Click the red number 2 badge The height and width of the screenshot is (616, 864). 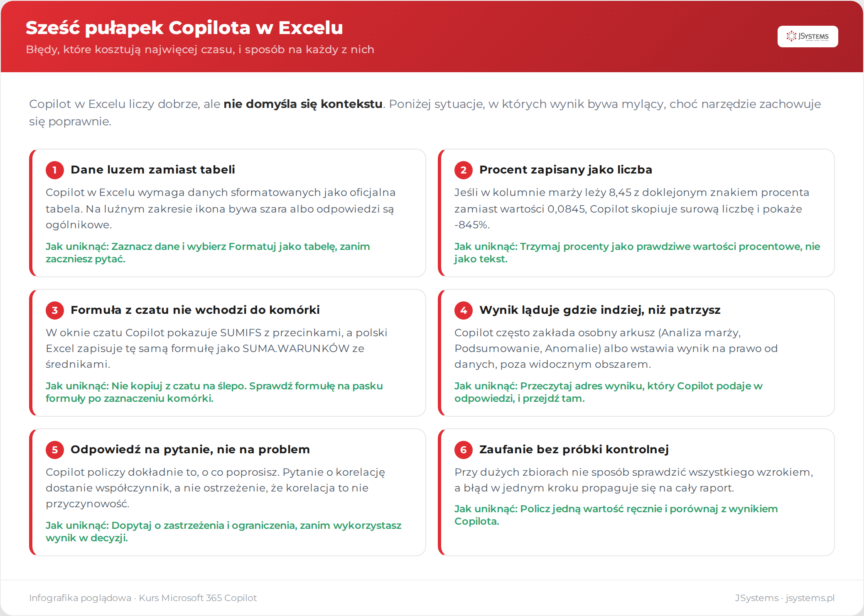tap(464, 170)
